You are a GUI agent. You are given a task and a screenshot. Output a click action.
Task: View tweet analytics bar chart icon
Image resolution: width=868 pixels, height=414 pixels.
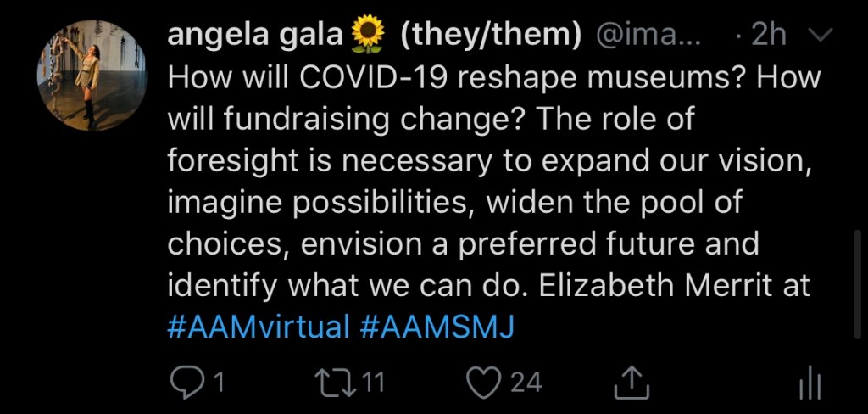click(810, 384)
